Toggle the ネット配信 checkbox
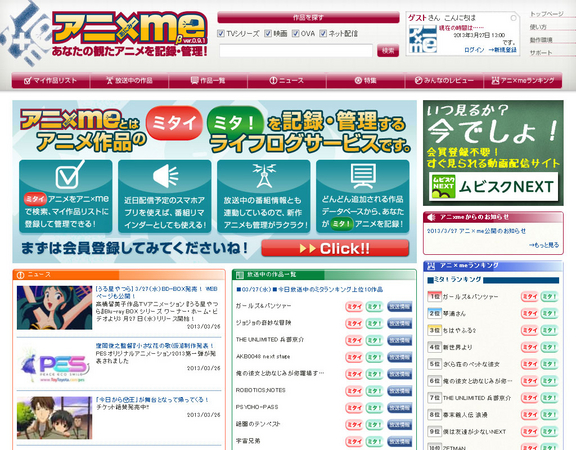Screen dimensions: 576x450 pyautogui.click(x=323, y=33)
